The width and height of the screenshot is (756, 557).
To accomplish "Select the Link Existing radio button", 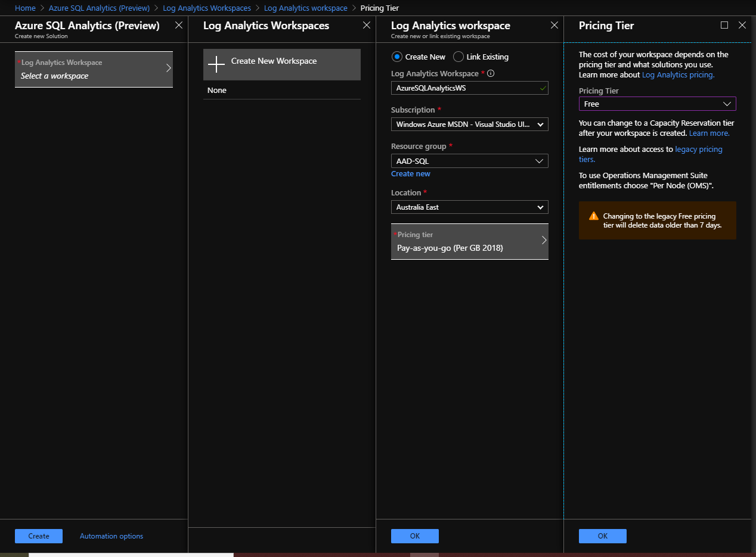I will [458, 57].
